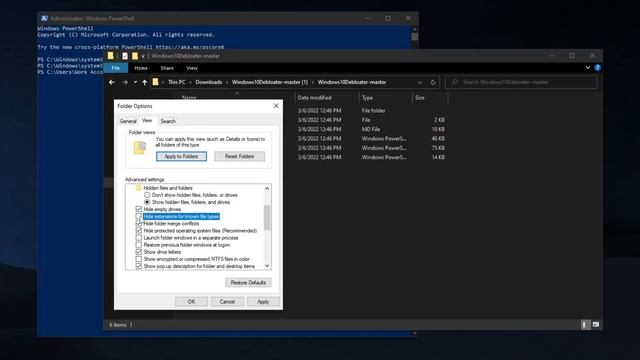Click the Advanced settings scroll-up arrow
640x360 pixels.
(267, 188)
